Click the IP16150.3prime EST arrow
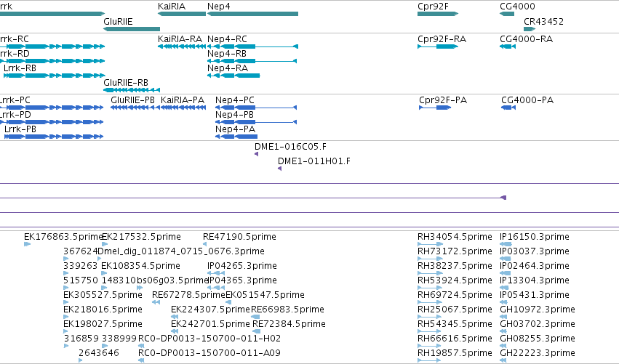Viewport: 619px width, 364px height. [x=506, y=244]
